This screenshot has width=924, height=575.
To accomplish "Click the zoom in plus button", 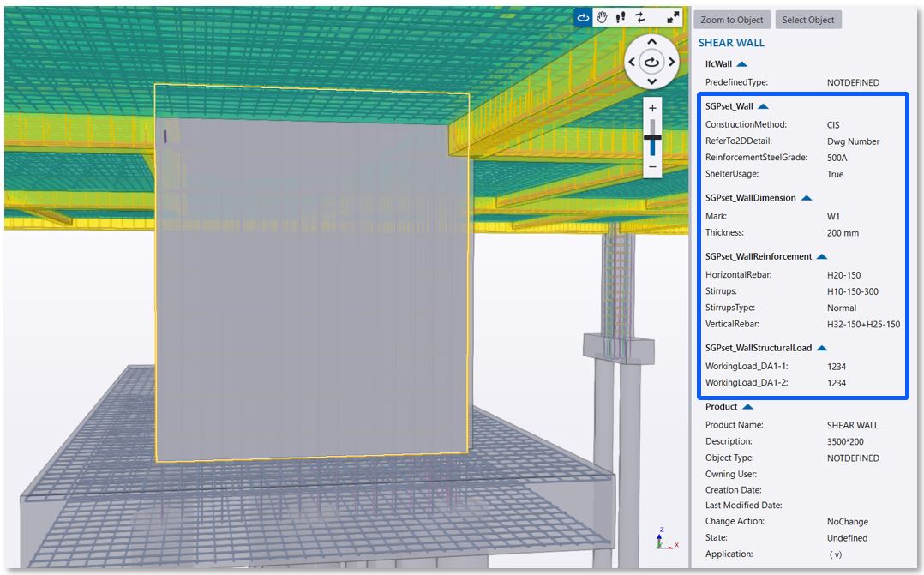I will (652, 109).
